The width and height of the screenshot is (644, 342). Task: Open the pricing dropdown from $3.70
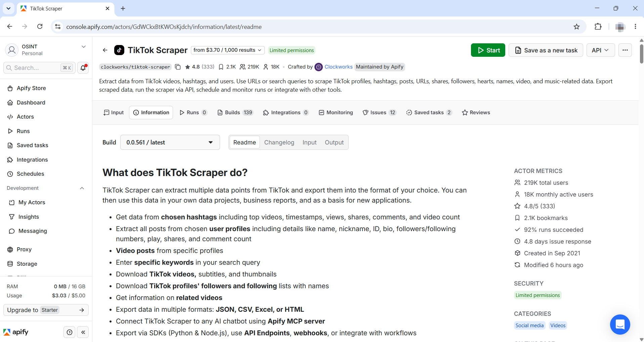(x=228, y=50)
